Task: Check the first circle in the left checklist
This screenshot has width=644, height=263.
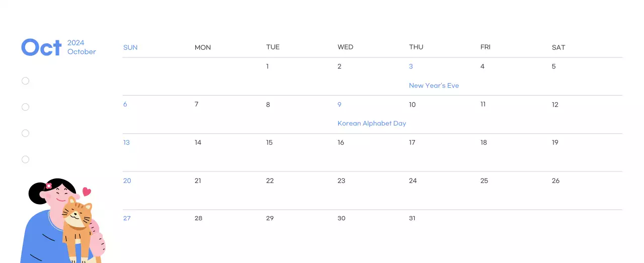Action: coord(26,81)
